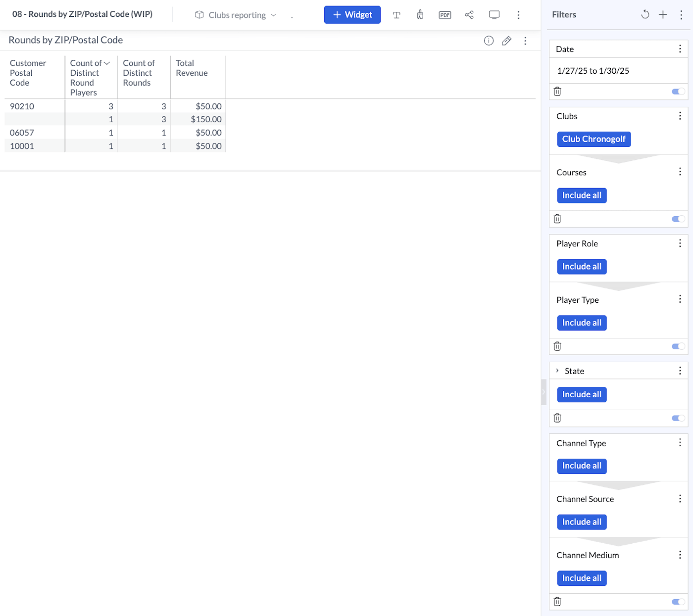Collapse the Filters panel side handle

(x=544, y=392)
